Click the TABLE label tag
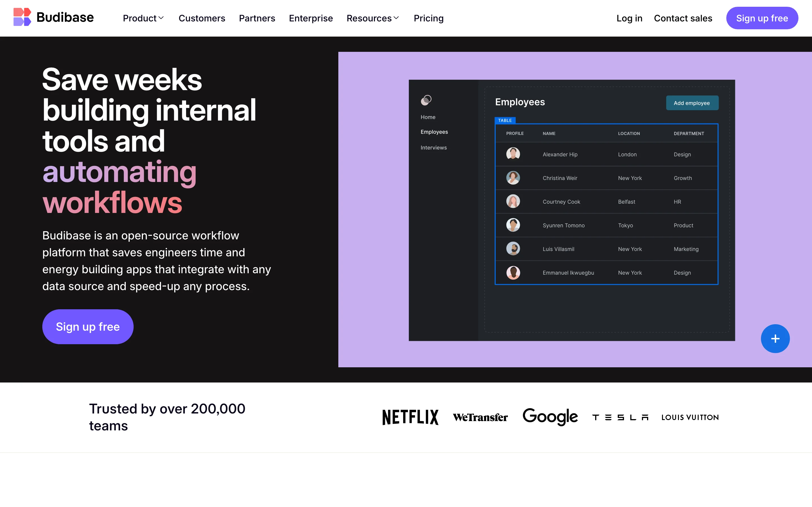812x507 pixels. coord(505,120)
